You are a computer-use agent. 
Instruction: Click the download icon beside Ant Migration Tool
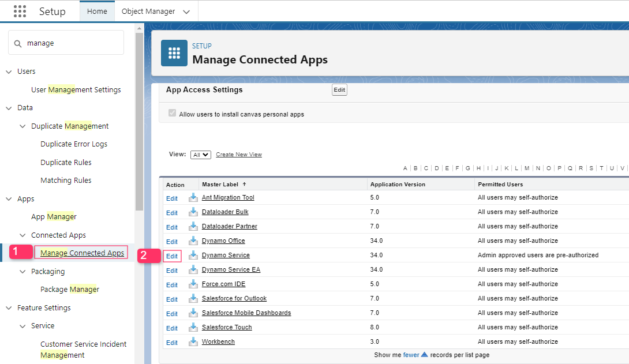coord(193,197)
